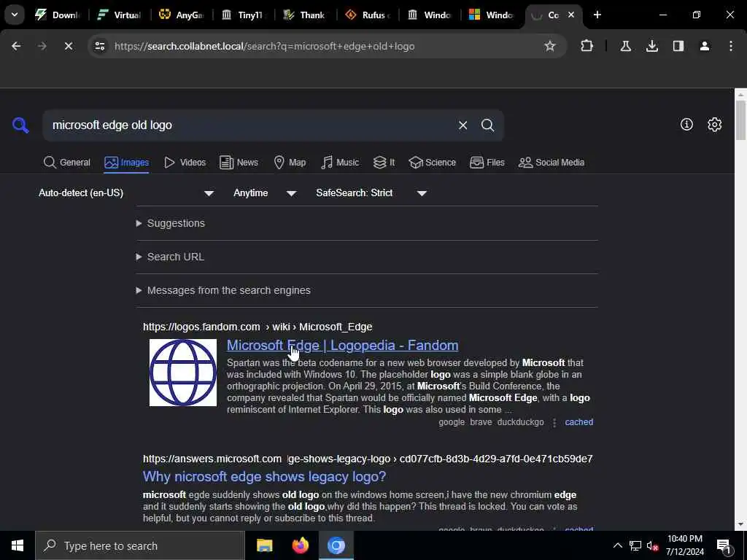The height and width of the screenshot is (560, 747).
Task: Open the Downloads icon in toolbar
Action: (x=651, y=46)
